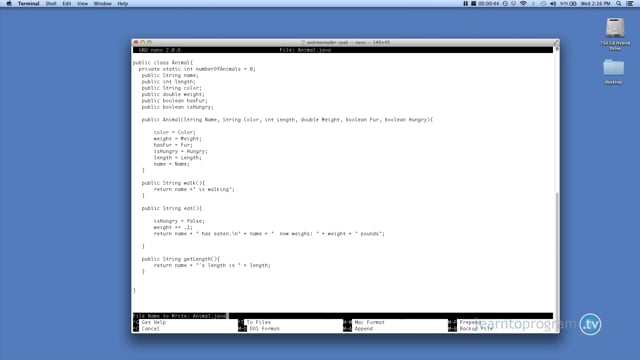Image resolution: width=640 pixels, height=360 pixels.
Task: Click the stop recording icon in menu bar
Action: pos(473,4)
